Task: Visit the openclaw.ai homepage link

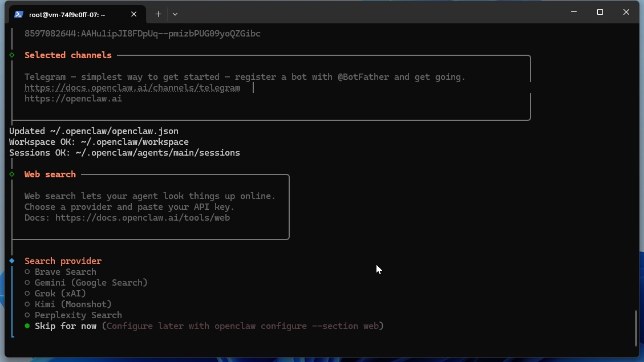Action: pyautogui.click(x=73, y=98)
